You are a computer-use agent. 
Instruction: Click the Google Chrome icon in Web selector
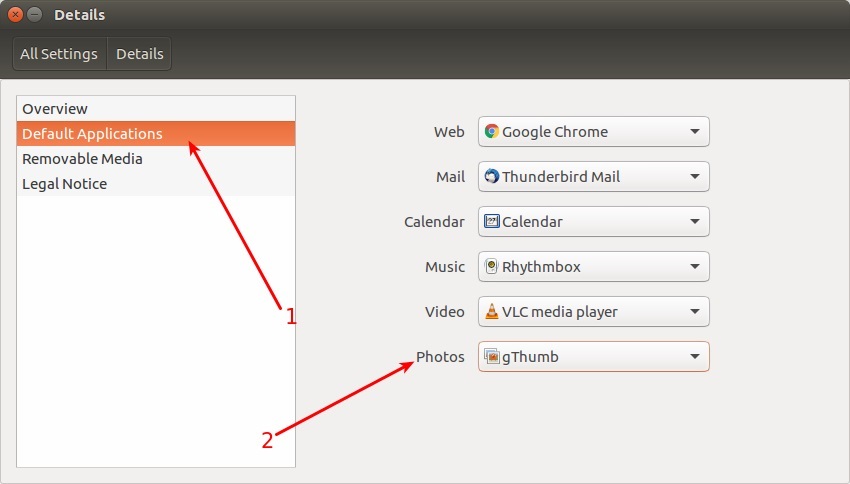(491, 131)
